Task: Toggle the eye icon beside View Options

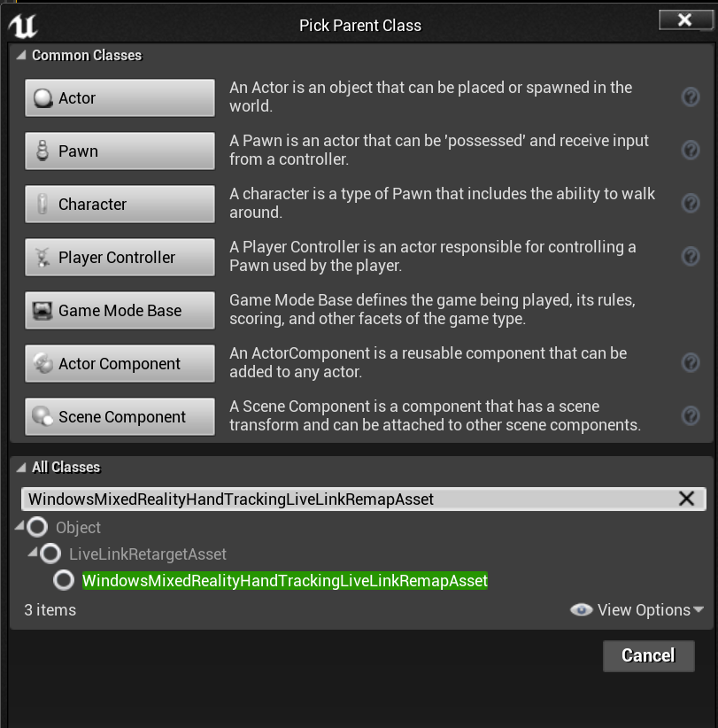Action: [582, 609]
